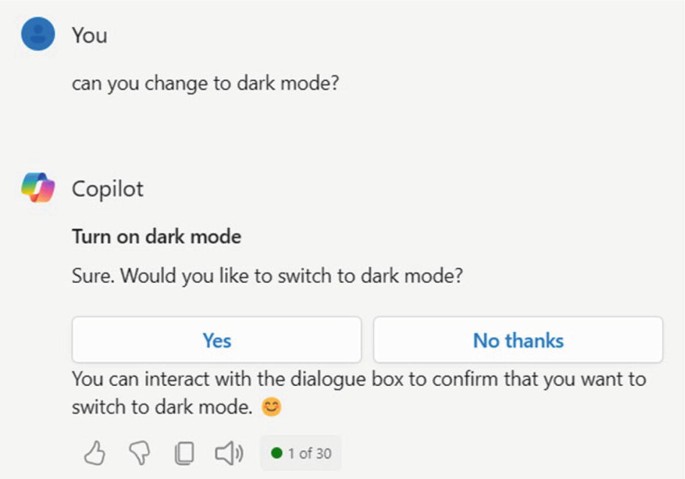Click the last line "switch to dark mode."
The image size is (685, 479).
tap(162, 408)
